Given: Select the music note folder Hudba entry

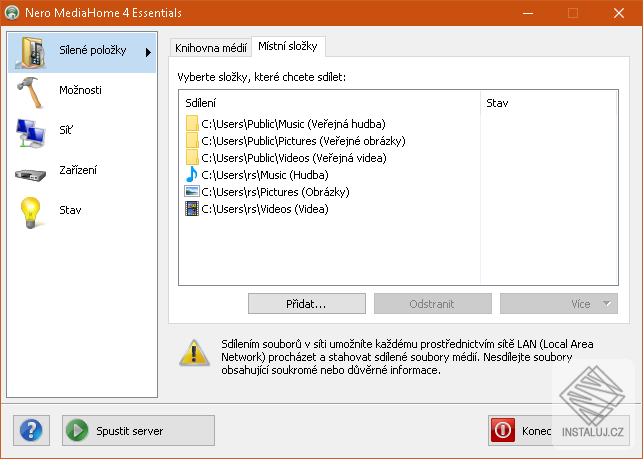Looking at the screenshot, I should (257, 175).
